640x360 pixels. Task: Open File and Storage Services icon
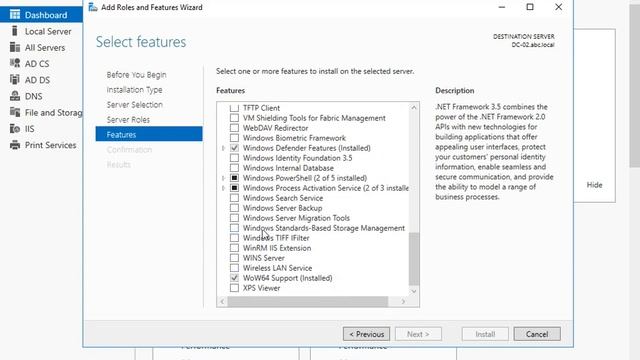pyautogui.click(x=15, y=112)
